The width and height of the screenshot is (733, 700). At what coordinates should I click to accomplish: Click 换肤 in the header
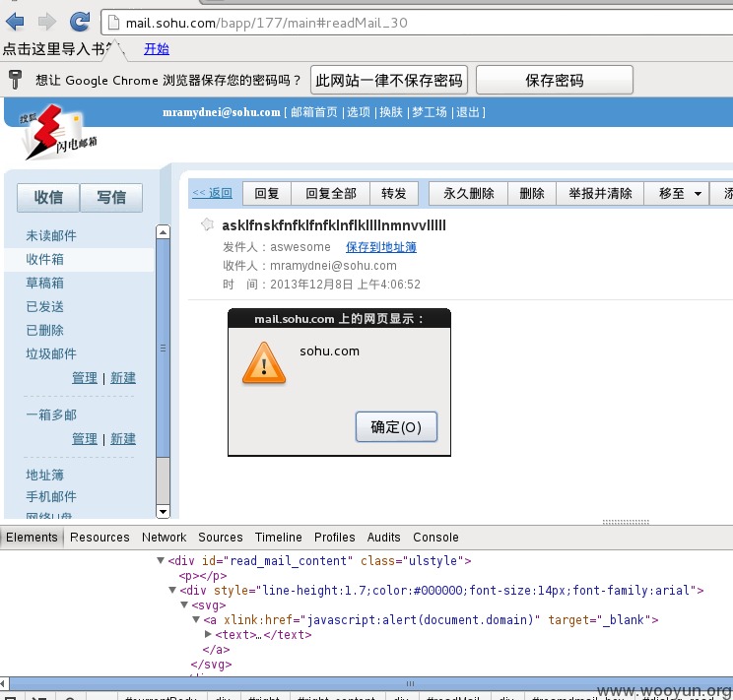click(391, 112)
